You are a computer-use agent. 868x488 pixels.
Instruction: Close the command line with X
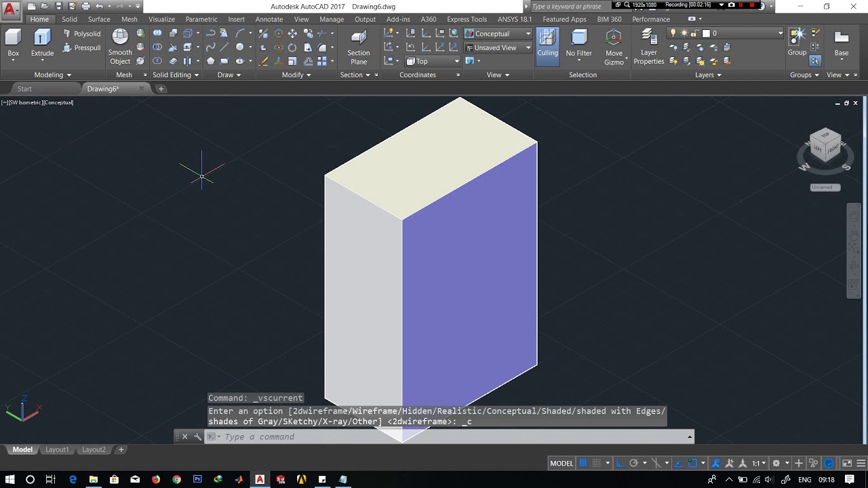(x=184, y=436)
